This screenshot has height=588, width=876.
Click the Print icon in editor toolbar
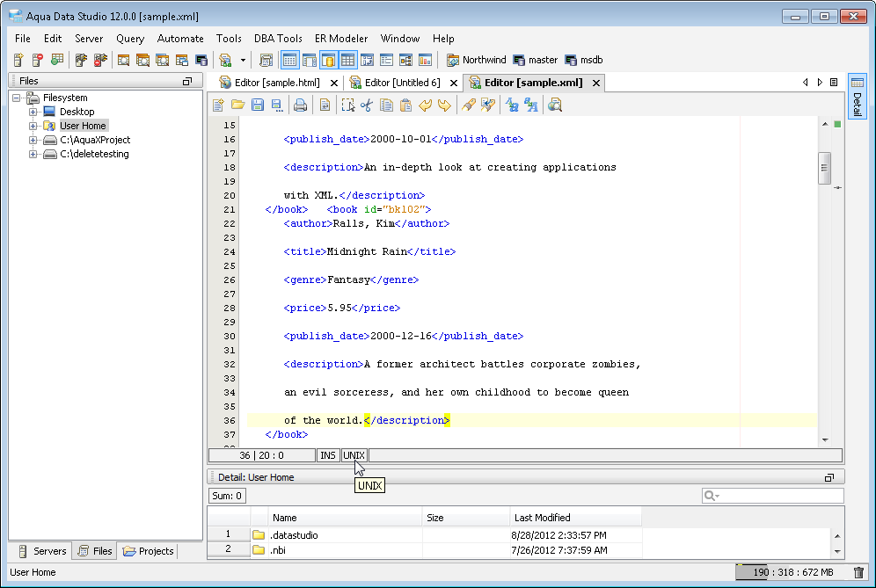(300, 105)
